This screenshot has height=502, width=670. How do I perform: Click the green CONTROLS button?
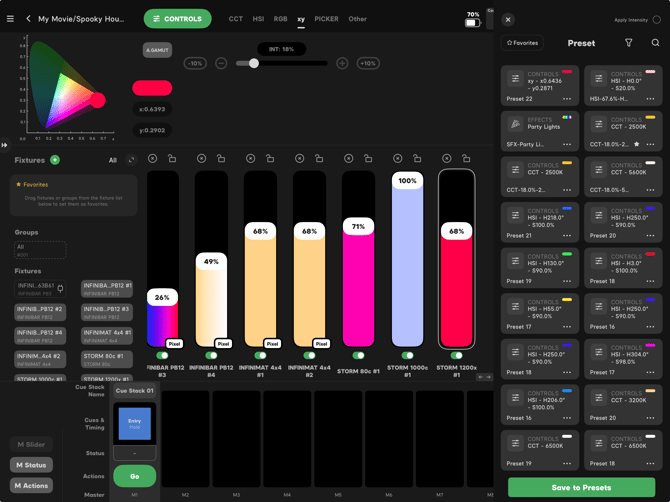click(x=177, y=19)
